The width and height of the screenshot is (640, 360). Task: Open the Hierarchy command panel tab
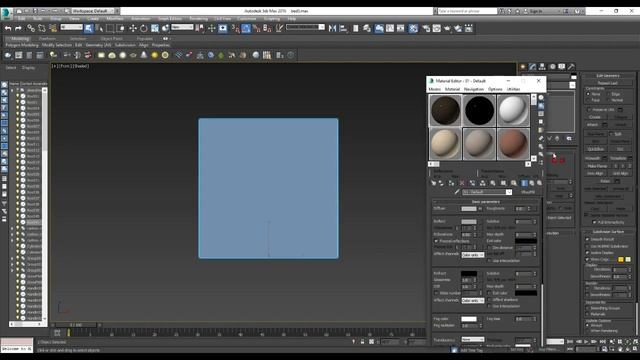pos(542,67)
